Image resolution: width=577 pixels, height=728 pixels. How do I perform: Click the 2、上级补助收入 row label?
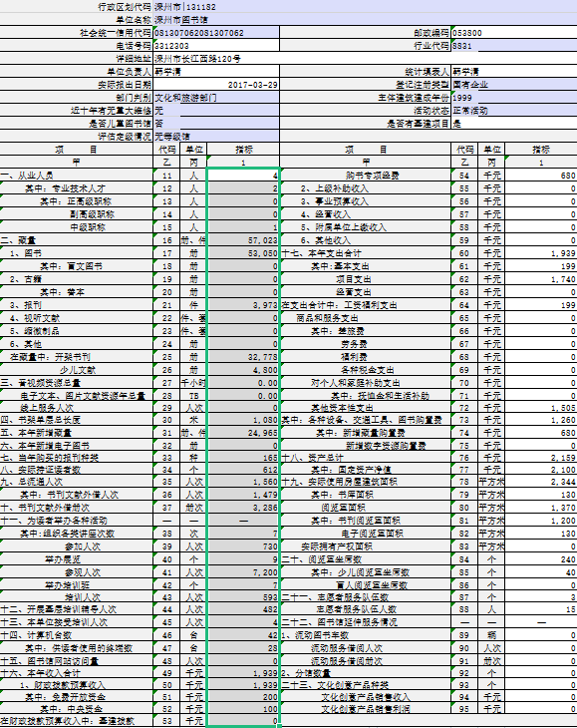366,188
